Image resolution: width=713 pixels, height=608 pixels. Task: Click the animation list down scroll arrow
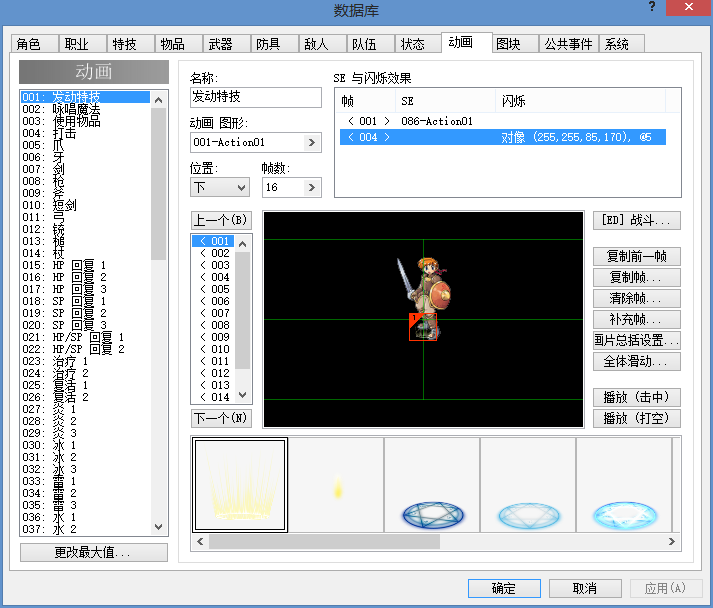coord(158,527)
